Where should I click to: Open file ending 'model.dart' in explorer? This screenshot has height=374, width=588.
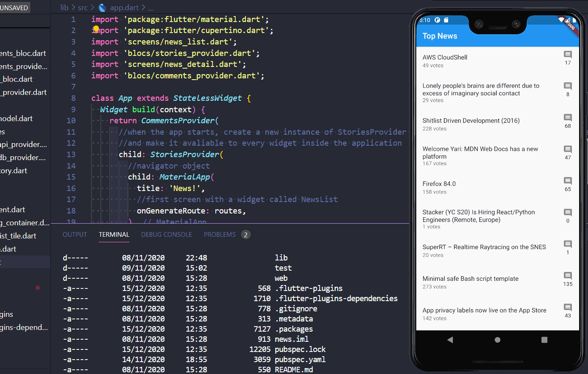[x=17, y=119]
